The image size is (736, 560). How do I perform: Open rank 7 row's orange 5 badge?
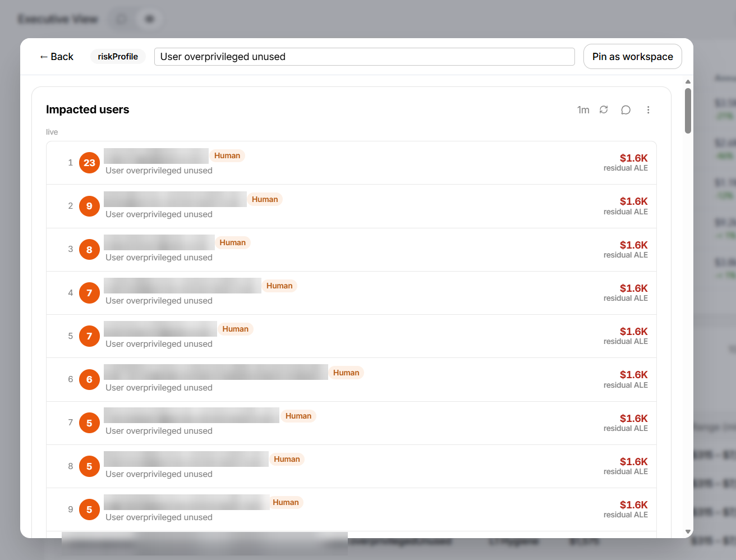pos(89,423)
